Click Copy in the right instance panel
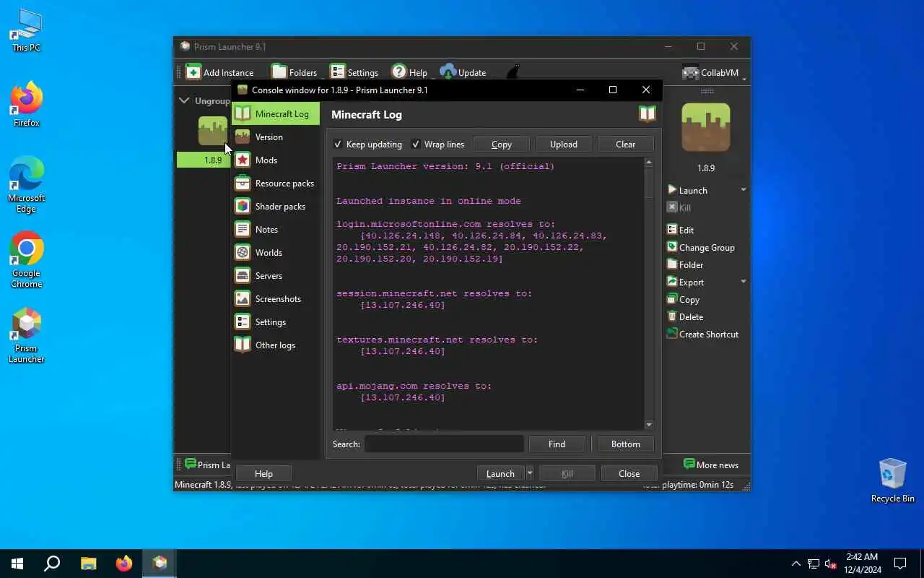Image resolution: width=924 pixels, height=578 pixels. (x=683, y=299)
